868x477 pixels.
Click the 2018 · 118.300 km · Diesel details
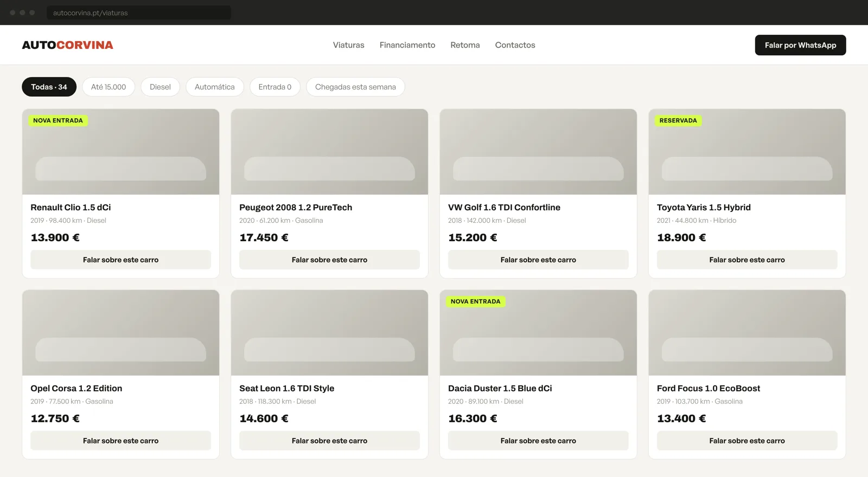(x=278, y=402)
